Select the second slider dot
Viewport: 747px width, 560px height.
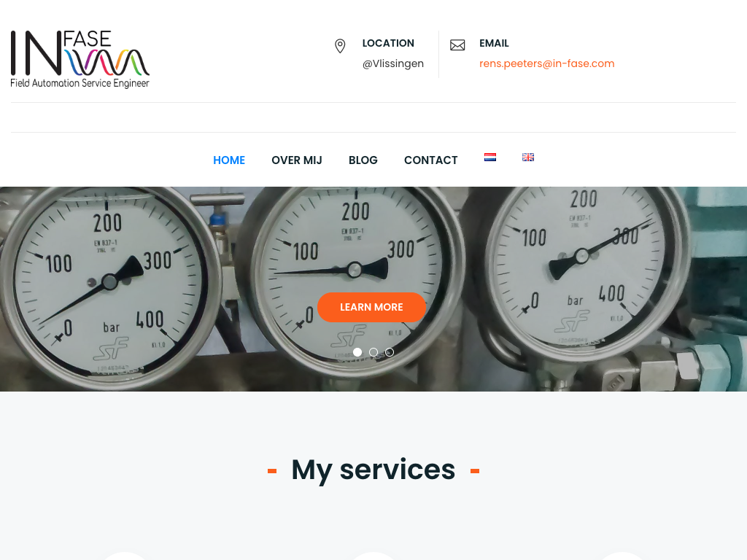tap(373, 352)
